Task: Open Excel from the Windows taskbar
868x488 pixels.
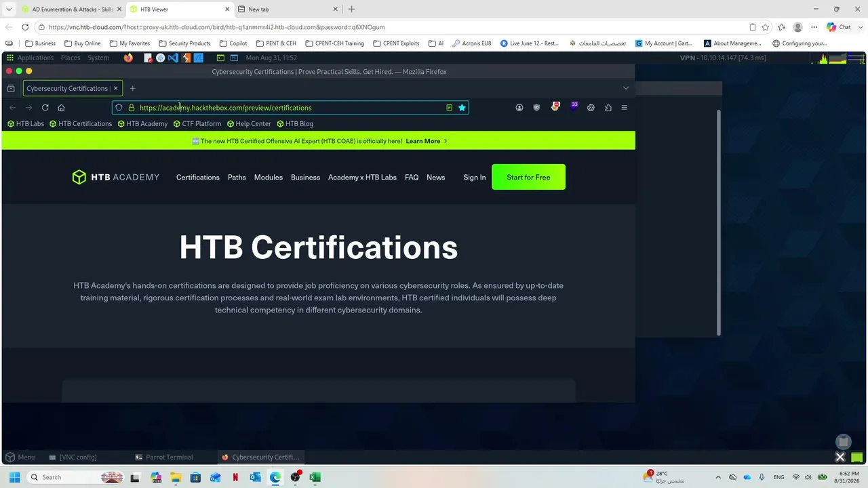Action: coord(315,477)
